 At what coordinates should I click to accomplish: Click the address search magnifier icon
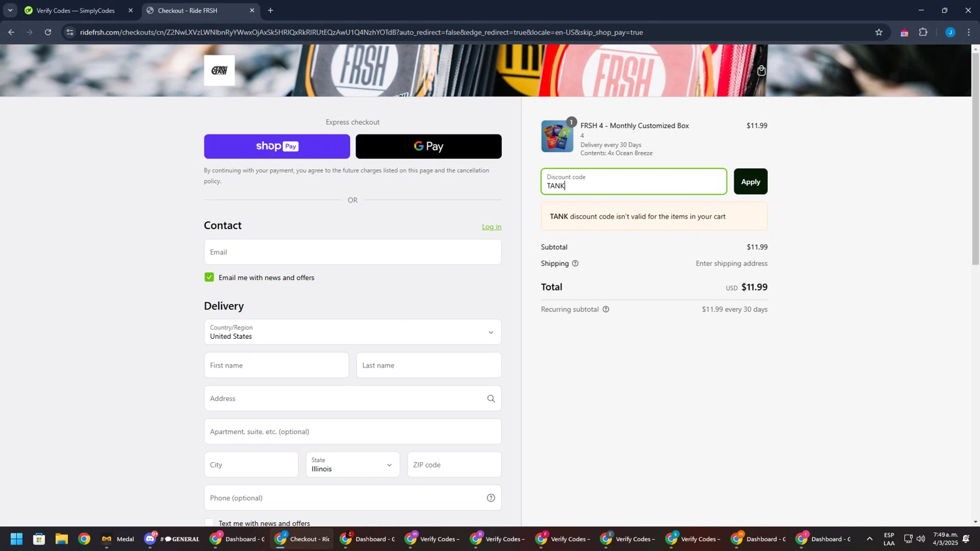point(491,399)
